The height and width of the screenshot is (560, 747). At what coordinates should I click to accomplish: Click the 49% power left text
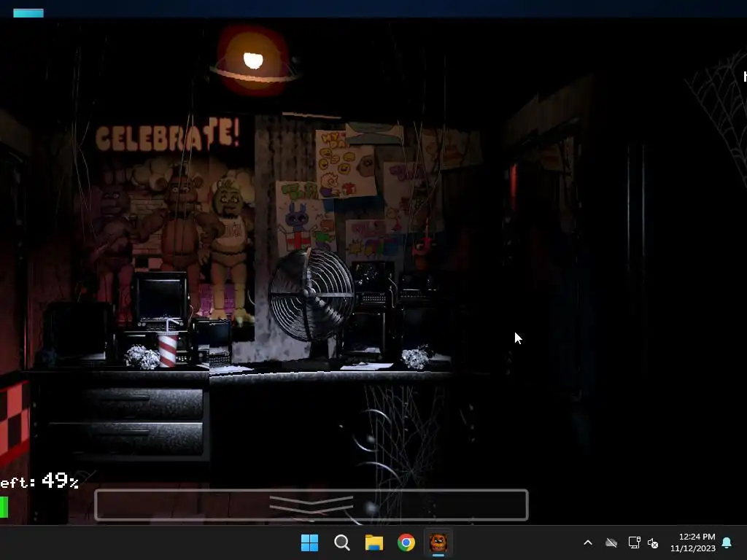[x=39, y=481]
